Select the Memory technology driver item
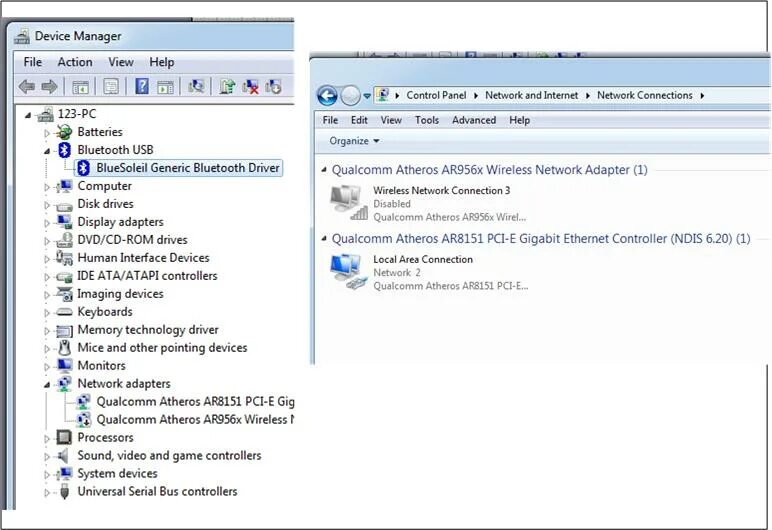Image resolution: width=772 pixels, height=530 pixels. click(148, 330)
